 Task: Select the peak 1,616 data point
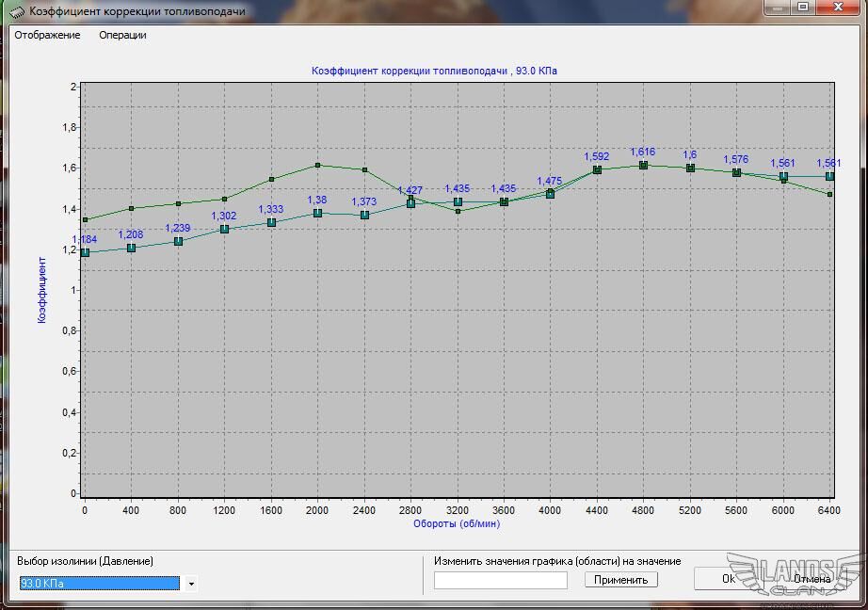tap(643, 165)
